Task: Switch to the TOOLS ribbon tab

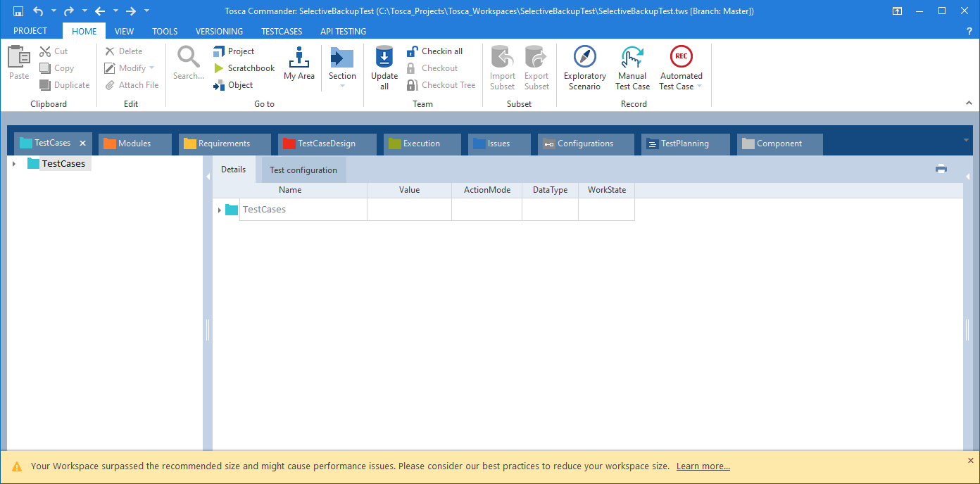Action: point(165,31)
